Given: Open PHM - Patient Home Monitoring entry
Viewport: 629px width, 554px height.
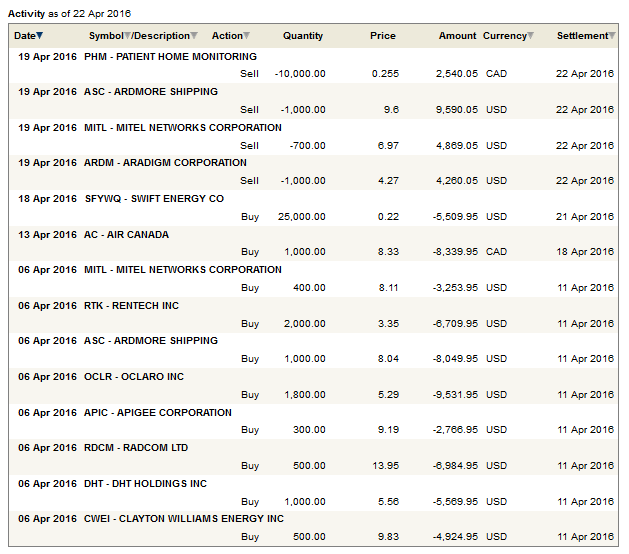Looking at the screenshot, I should [170, 57].
